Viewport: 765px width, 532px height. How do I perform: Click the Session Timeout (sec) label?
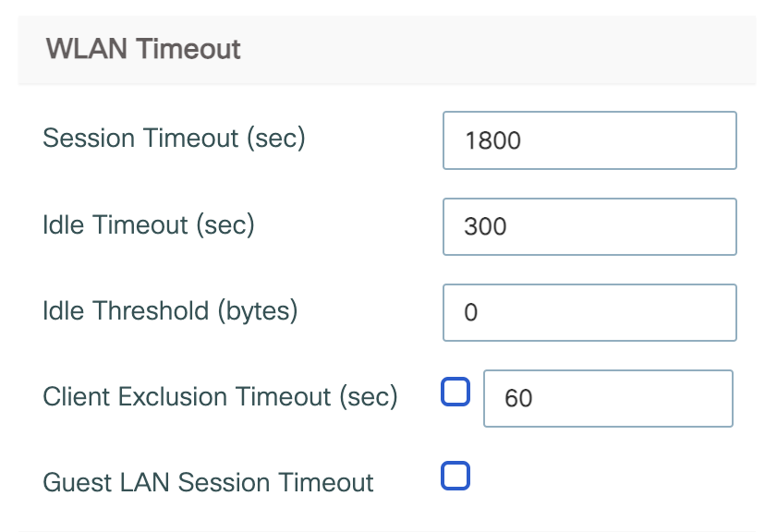(174, 139)
